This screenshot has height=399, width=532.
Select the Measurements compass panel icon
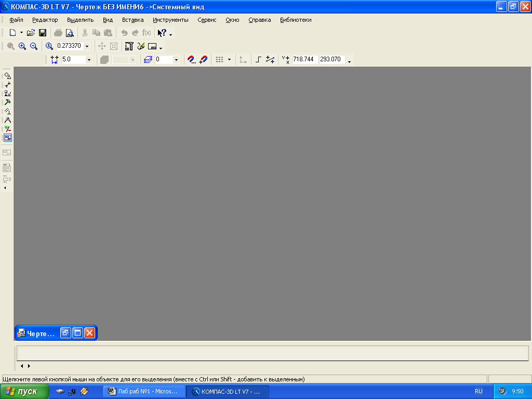[x=7, y=120]
